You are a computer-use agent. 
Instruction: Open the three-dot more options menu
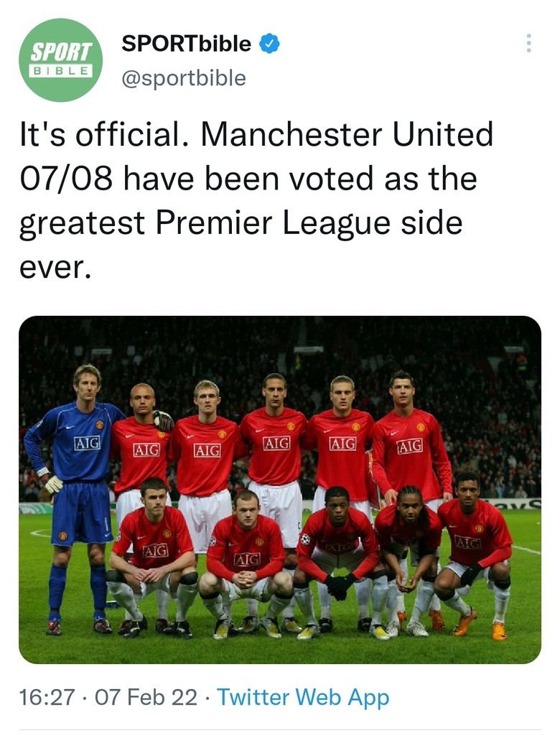[528, 43]
